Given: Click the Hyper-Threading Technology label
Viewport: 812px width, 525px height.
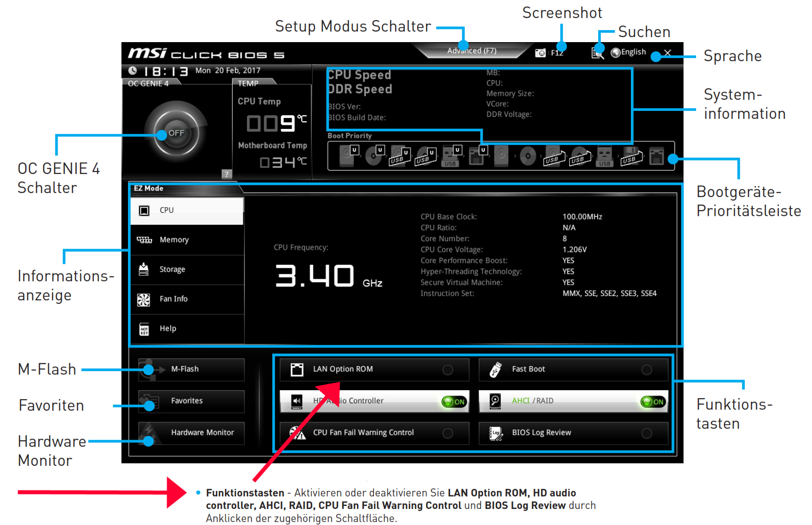Looking at the screenshot, I should [x=471, y=272].
